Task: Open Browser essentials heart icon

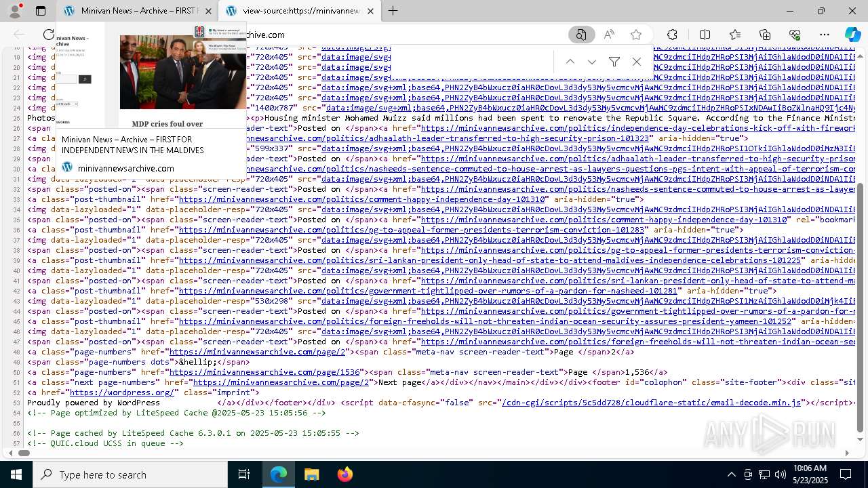Action: pos(795,35)
